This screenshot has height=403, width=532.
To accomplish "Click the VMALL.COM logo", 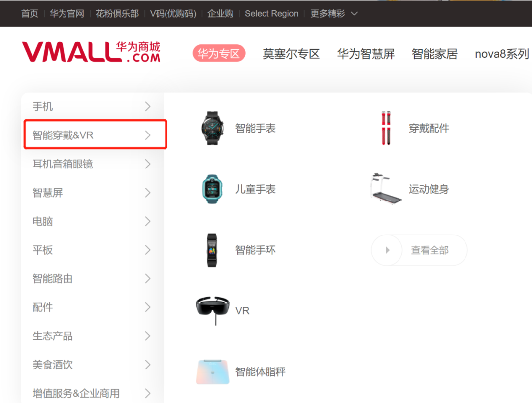I will coord(91,52).
